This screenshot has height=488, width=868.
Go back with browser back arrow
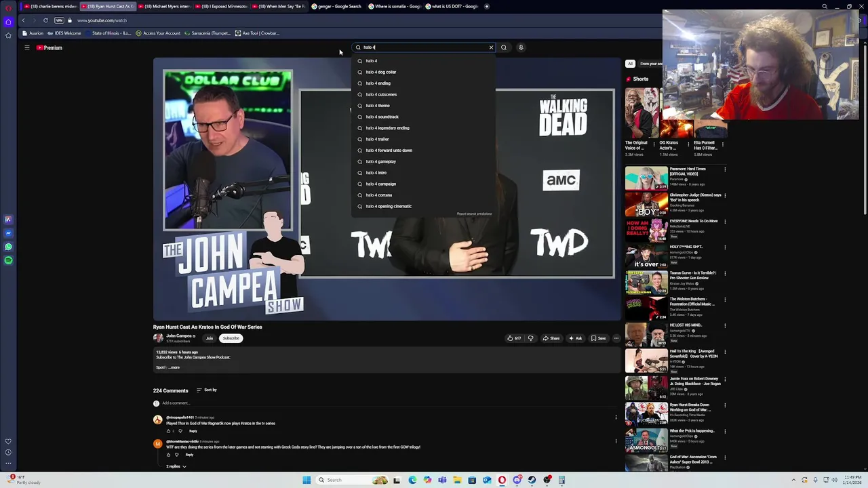click(23, 20)
